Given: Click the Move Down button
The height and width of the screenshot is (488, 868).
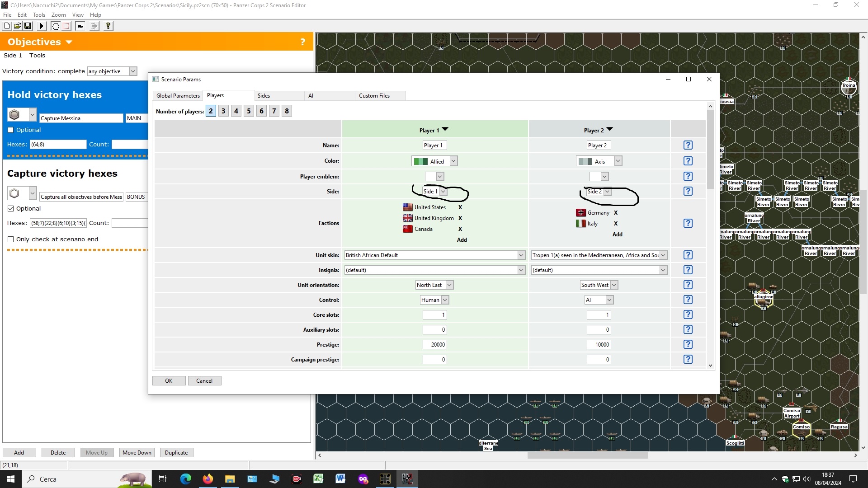Looking at the screenshot, I should tap(137, 453).
